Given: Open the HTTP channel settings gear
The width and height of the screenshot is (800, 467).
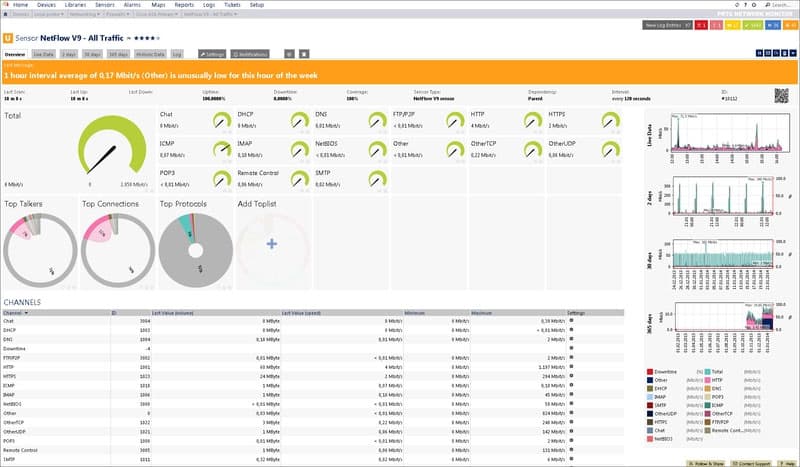Looking at the screenshot, I should (x=571, y=366).
